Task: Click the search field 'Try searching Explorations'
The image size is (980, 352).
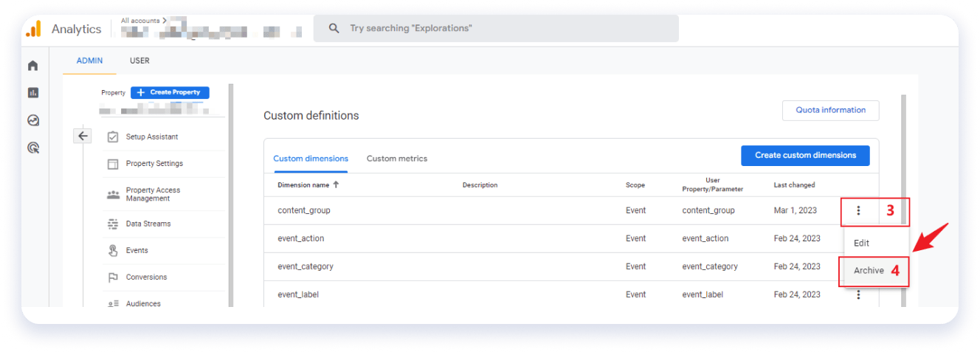Action: pos(495,28)
